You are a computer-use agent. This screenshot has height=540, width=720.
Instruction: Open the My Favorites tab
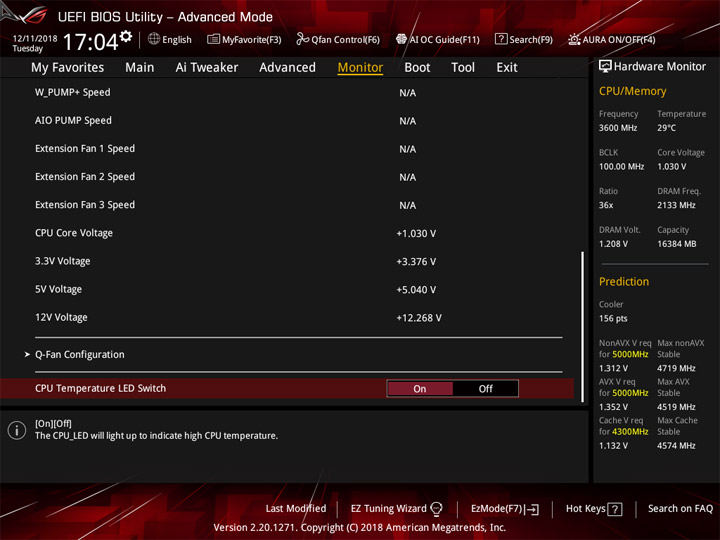coord(68,68)
